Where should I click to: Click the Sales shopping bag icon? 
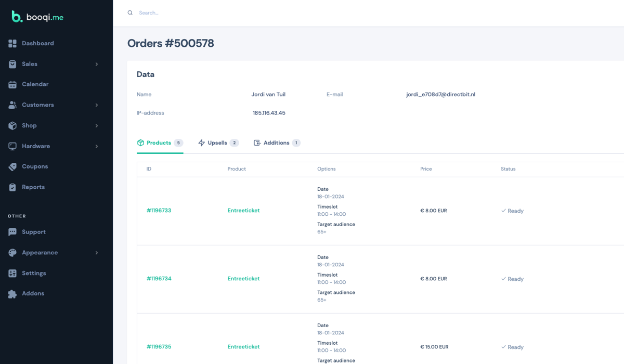click(12, 64)
